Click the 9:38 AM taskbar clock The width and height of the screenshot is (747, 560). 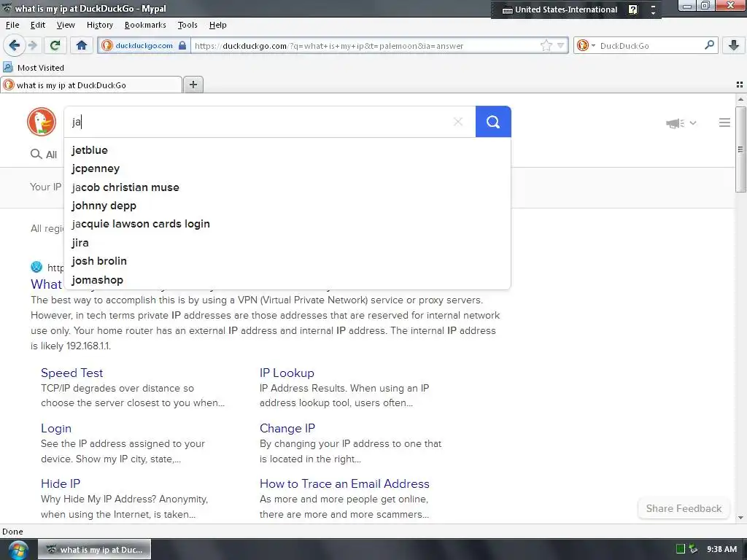(721, 549)
